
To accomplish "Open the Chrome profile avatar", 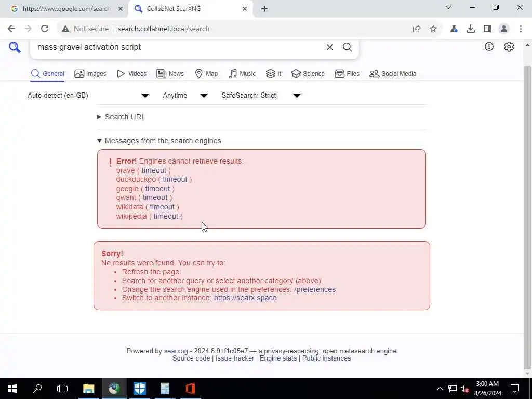I will [504, 29].
